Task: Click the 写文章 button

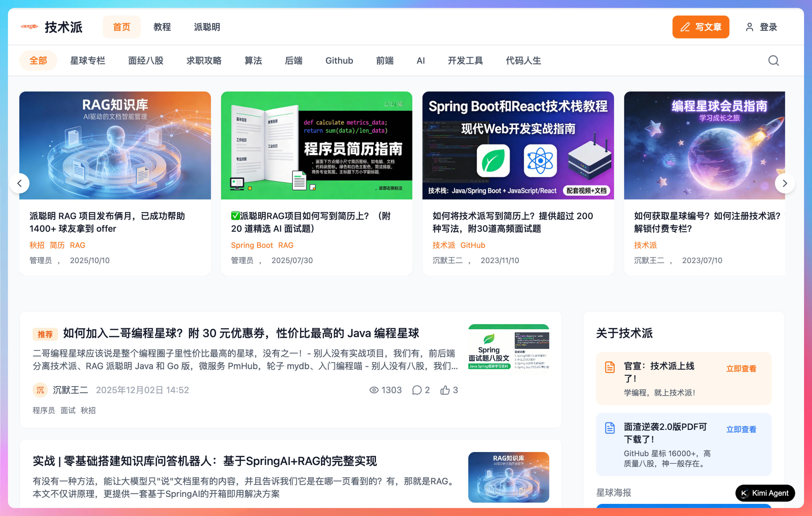Action: pos(700,27)
